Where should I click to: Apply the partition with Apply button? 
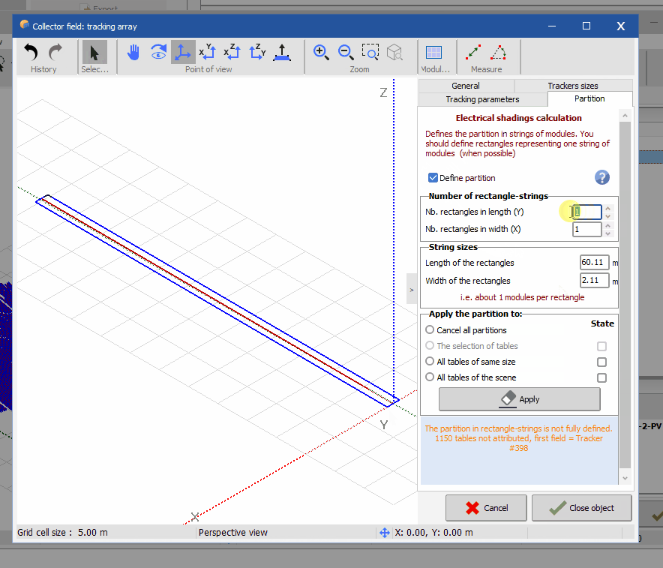520,399
